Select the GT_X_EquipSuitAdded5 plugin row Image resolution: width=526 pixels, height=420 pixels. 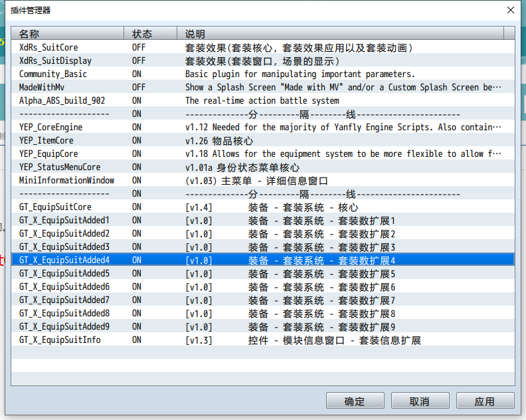263,273
